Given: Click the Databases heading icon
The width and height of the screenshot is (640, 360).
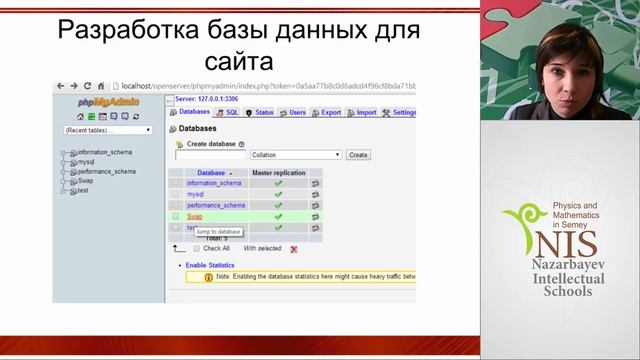Looking at the screenshot, I should [173, 129].
